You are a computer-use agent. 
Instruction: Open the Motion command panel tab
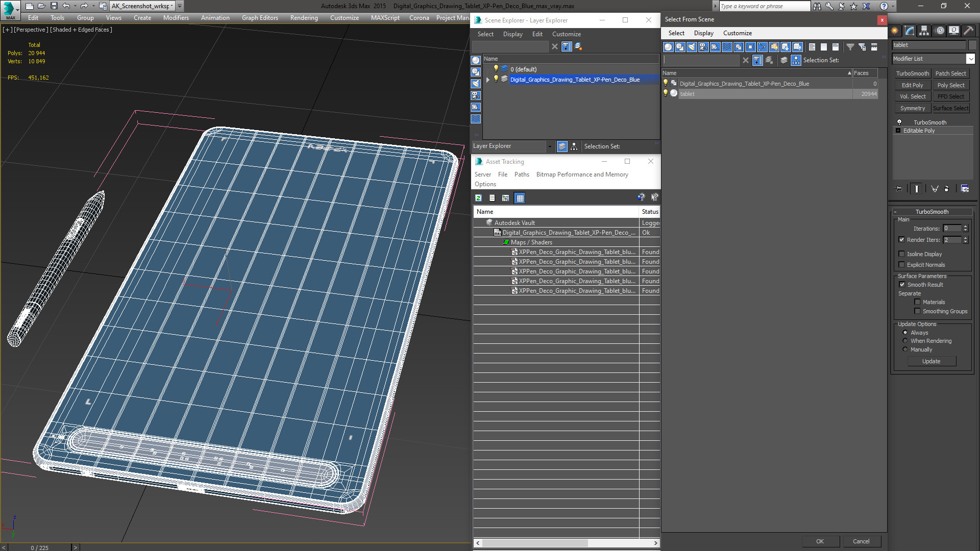click(x=939, y=31)
